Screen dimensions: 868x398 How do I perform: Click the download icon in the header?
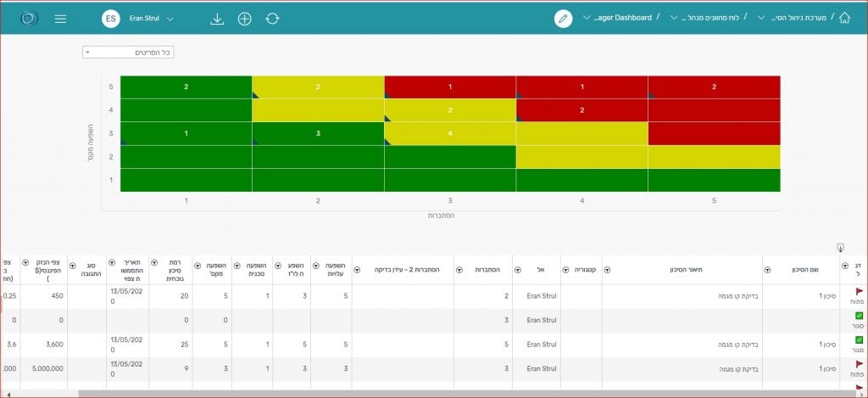[217, 19]
